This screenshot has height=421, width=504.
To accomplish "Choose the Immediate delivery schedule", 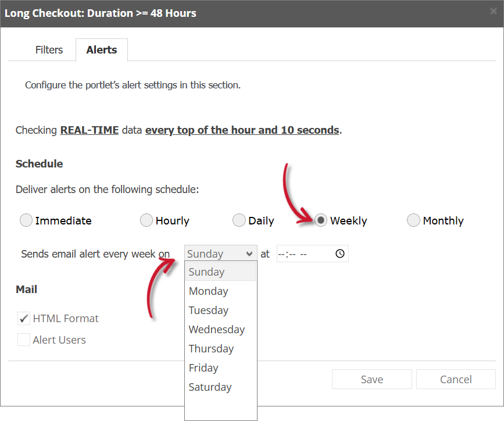I will (26, 220).
